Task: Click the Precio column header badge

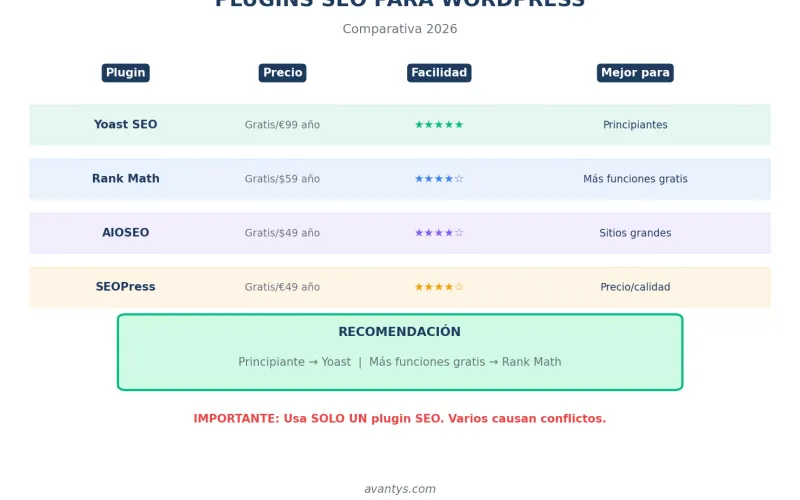Action: [x=282, y=73]
